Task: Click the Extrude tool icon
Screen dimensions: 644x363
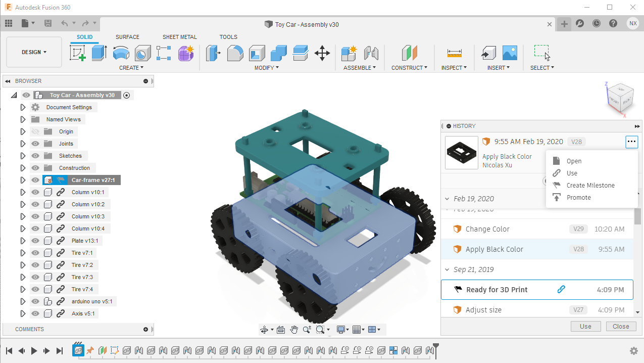Action: pyautogui.click(x=99, y=53)
